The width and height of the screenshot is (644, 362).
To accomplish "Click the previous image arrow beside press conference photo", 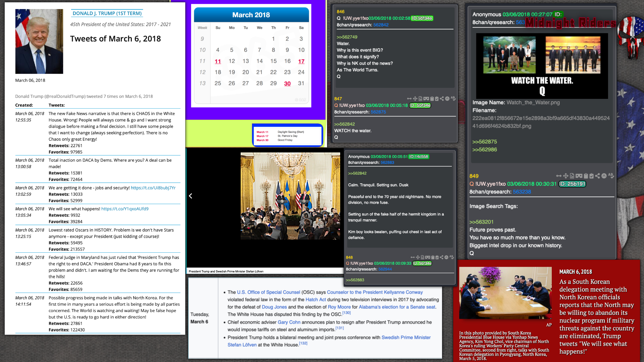I will coord(190,196).
